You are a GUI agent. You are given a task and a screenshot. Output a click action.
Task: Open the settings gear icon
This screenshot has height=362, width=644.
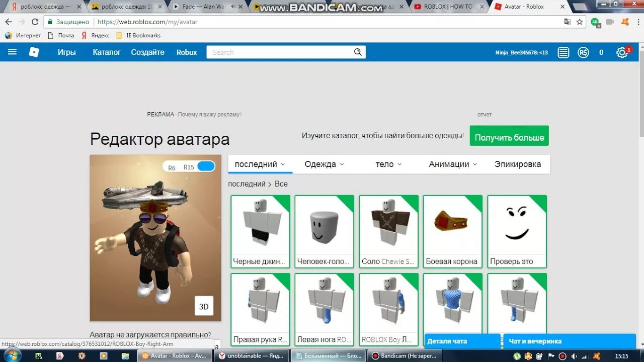click(622, 52)
